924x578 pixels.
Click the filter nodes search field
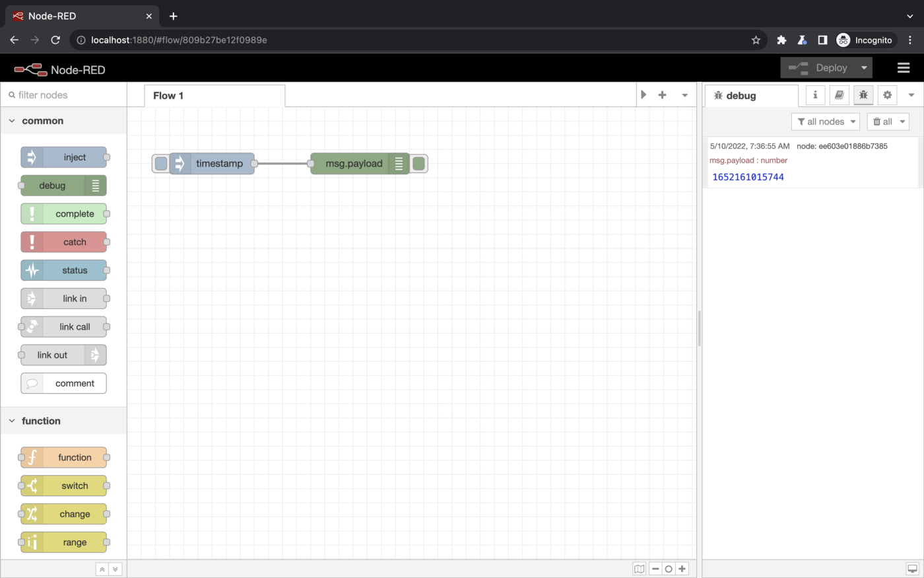[x=66, y=95]
